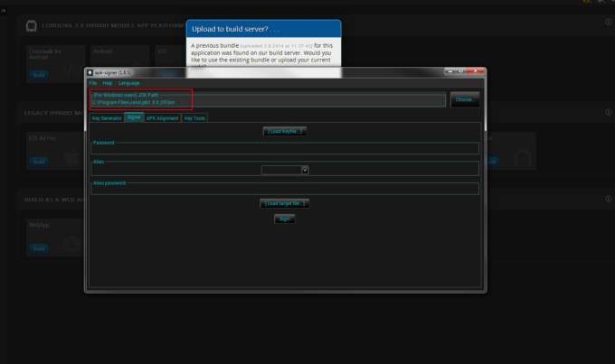Expand the Alias dropdown arrow
Viewport: 615px width, 364px height.
point(305,170)
